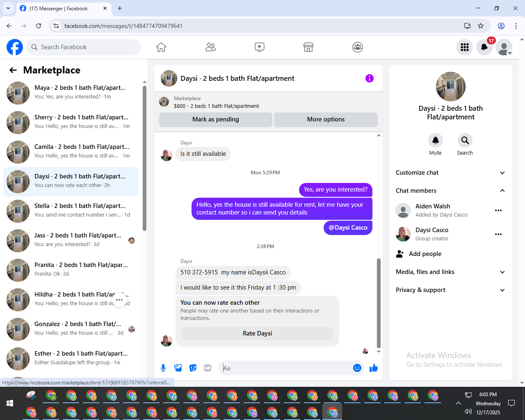525x420 pixels.
Task: Send a thumbs-up like
Action: pyautogui.click(x=373, y=368)
